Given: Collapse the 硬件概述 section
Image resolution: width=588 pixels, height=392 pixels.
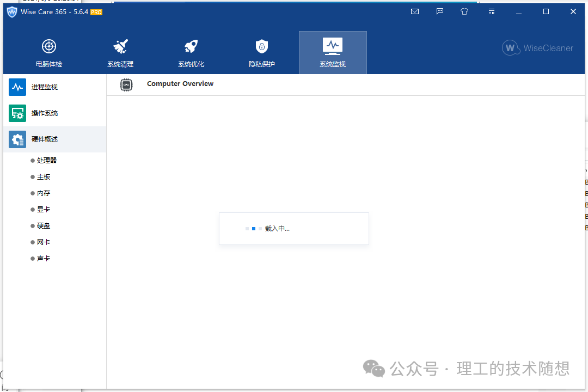Looking at the screenshot, I should pos(45,139).
